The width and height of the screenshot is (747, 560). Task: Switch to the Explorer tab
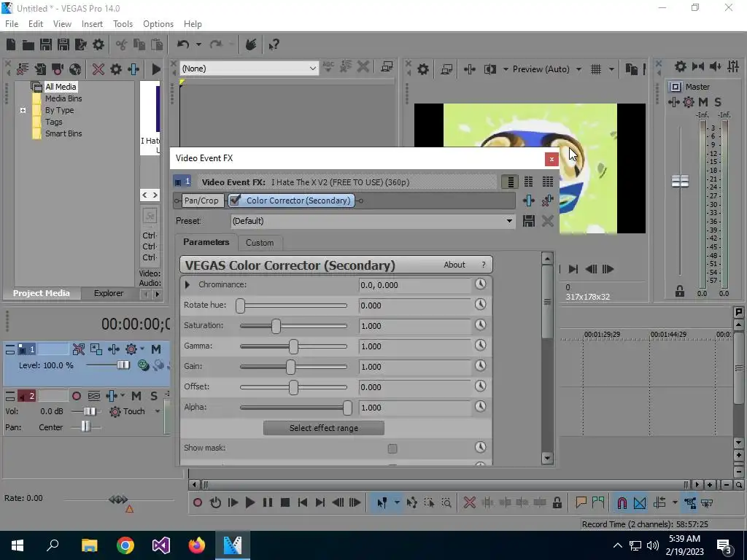point(108,293)
